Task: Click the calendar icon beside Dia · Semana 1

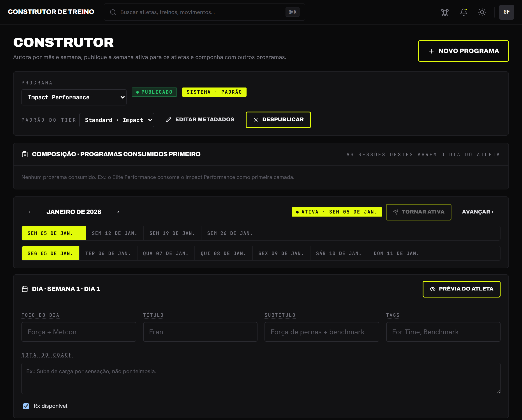Action: coord(25,289)
